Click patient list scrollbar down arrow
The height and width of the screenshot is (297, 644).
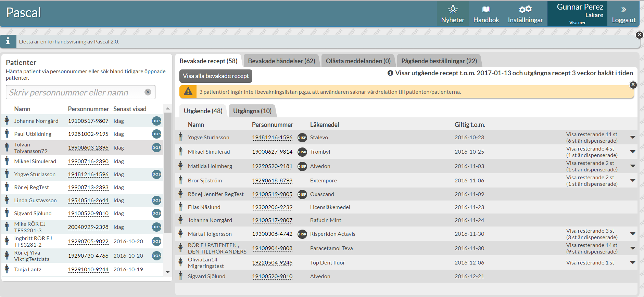(x=168, y=272)
